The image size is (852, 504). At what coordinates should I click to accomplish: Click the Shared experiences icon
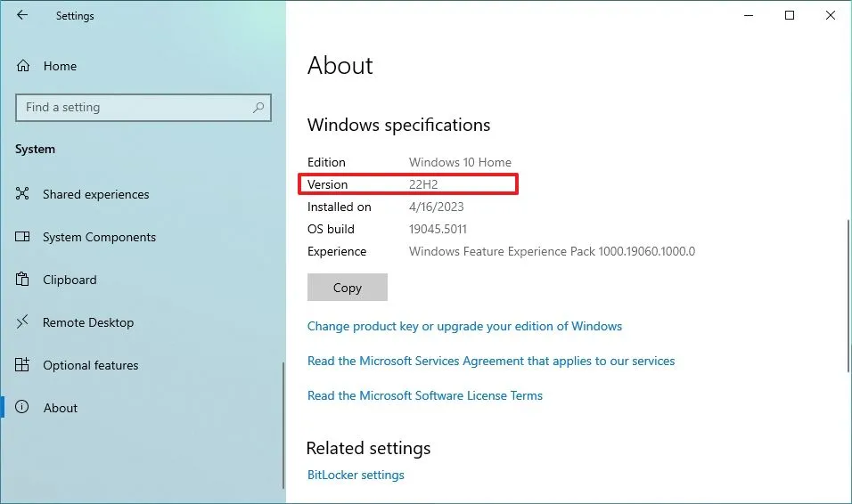click(22, 193)
